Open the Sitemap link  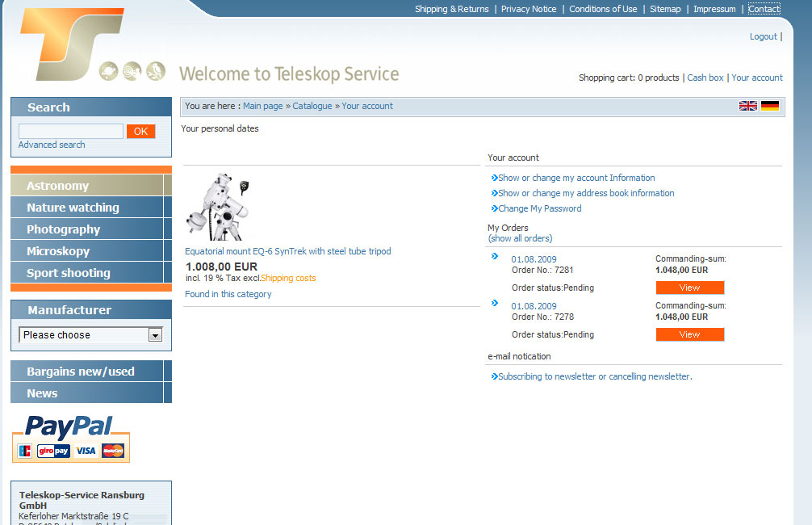pos(665,9)
